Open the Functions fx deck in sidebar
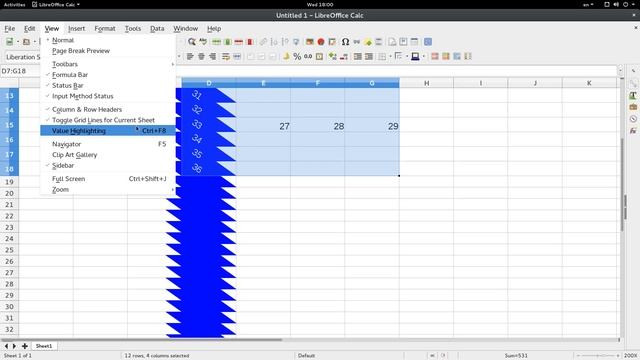Image resolution: width=640 pixels, height=360 pixels. [x=633, y=131]
